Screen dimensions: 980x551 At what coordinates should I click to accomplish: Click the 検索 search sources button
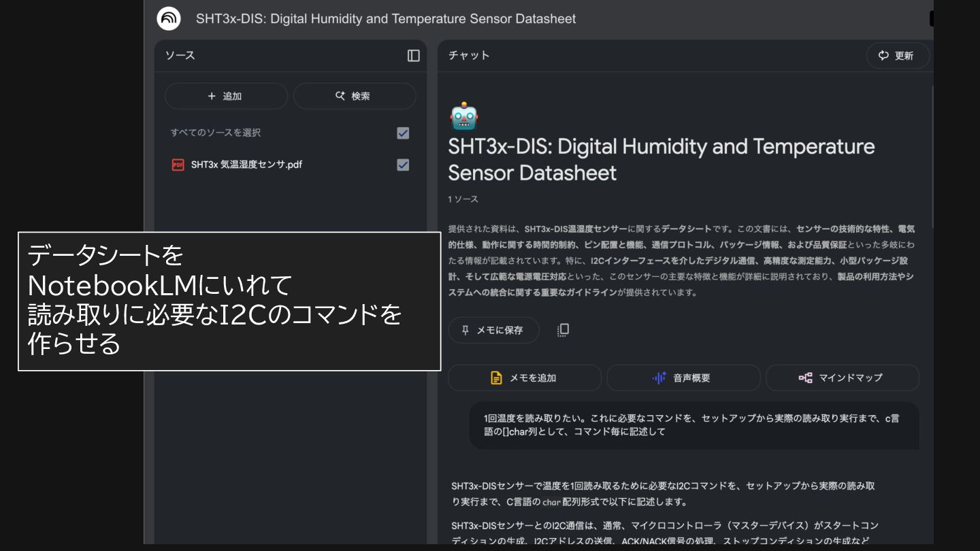click(x=355, y=96)
